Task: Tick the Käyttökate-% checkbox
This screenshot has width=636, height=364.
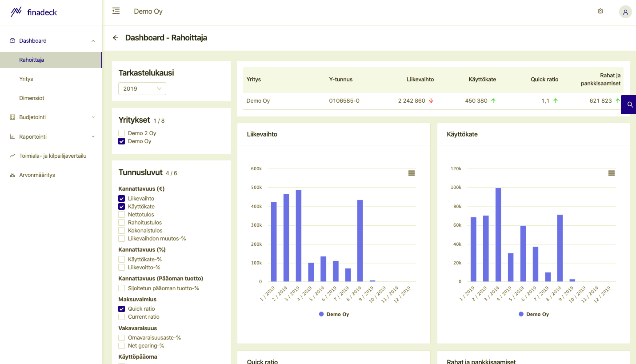Action: [x=121, y=260]
